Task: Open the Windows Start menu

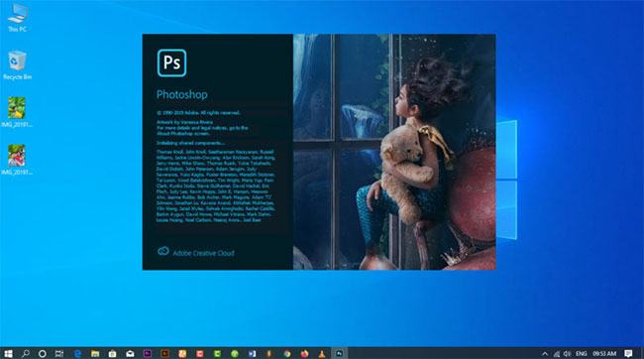Action: coord(8,353)
